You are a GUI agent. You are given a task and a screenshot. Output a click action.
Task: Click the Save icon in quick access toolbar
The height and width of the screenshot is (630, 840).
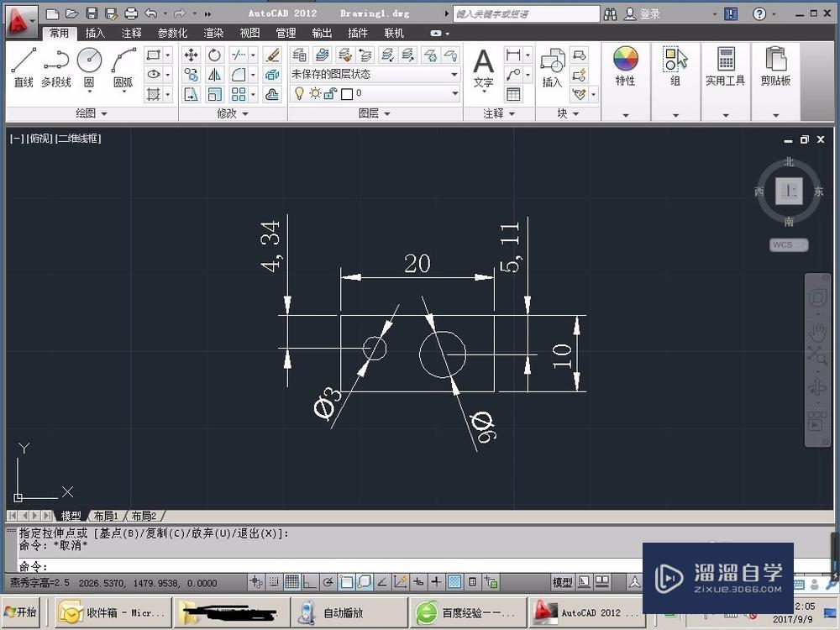92,13
